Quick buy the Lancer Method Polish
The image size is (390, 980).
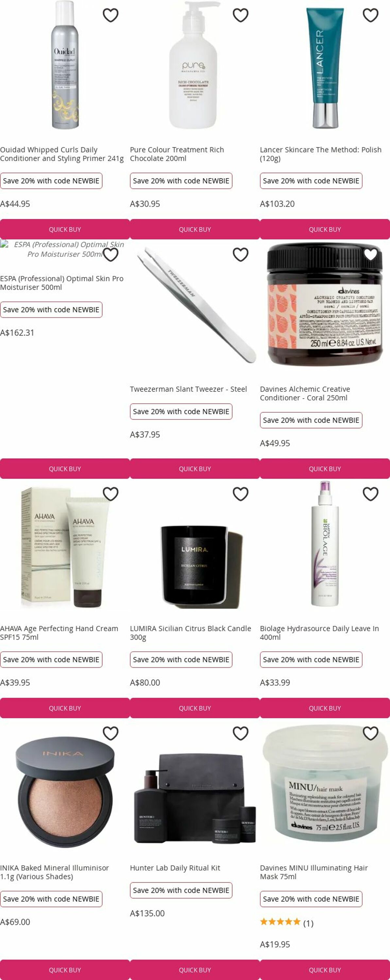point(325,229)
